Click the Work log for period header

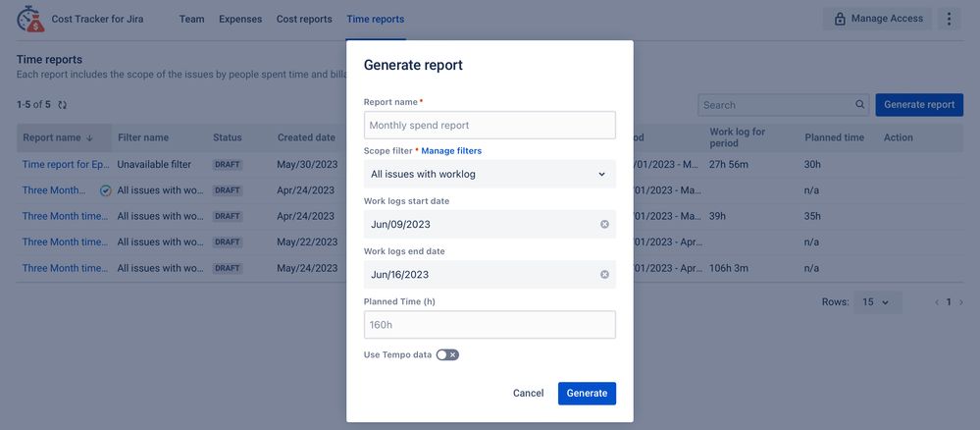coord(738,137)
